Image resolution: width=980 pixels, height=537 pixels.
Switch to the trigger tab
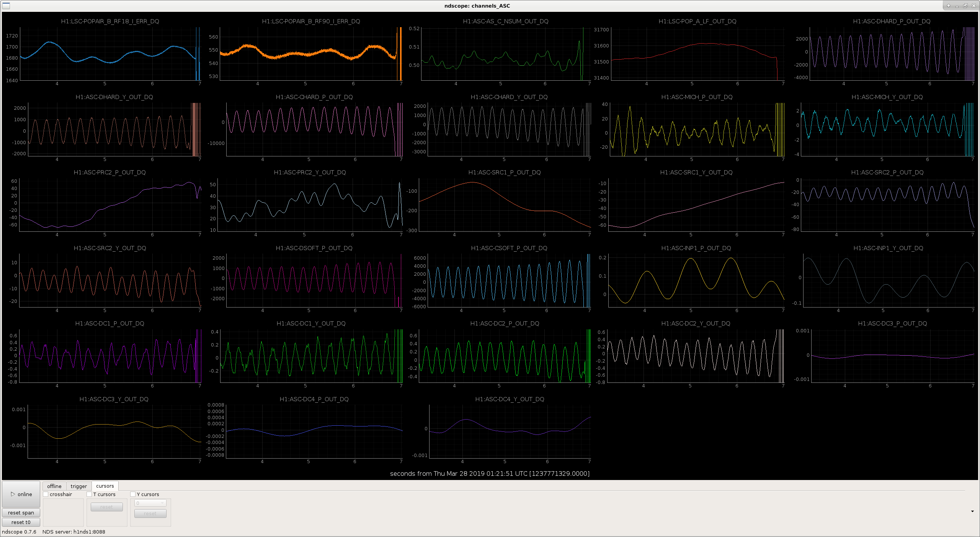(79, 486)
